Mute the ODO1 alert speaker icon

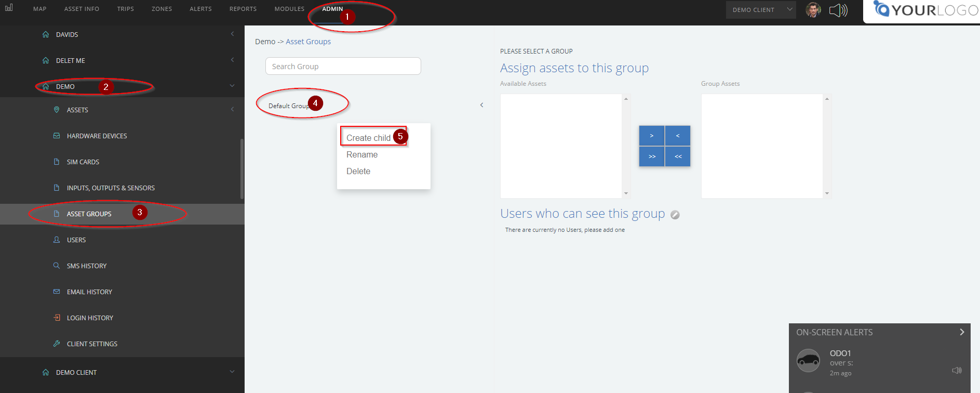[x=957, y=370]
